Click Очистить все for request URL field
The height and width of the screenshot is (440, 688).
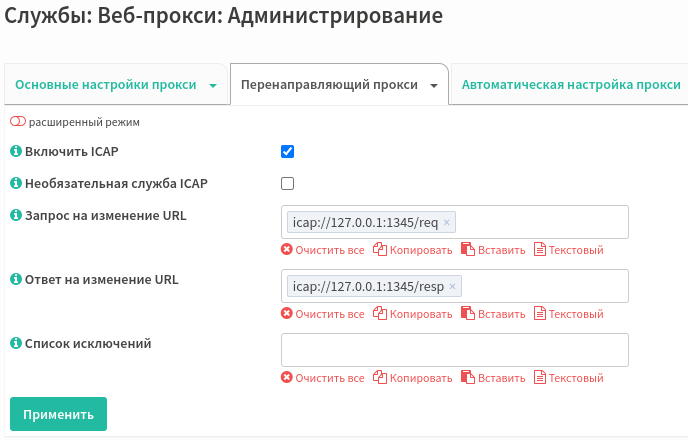[330, 250]
